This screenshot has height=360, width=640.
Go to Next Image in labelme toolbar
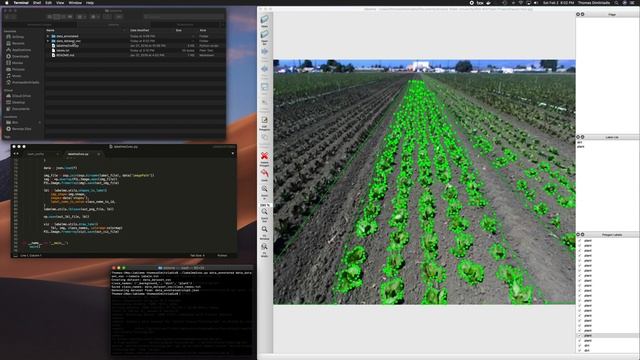[264, 52]
